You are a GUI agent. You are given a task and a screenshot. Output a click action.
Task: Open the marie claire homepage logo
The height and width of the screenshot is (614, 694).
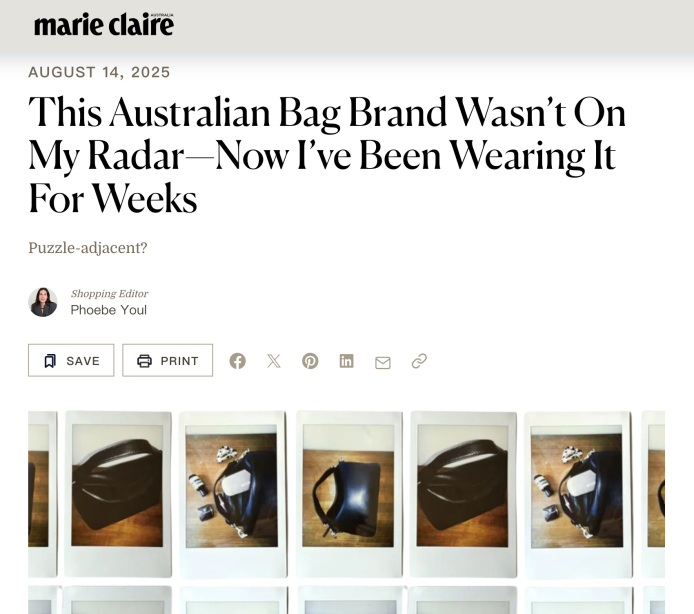104,24
